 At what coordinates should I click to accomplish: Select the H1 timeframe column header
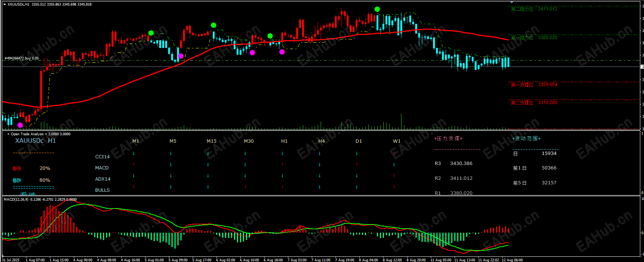[x=284, y=141]
